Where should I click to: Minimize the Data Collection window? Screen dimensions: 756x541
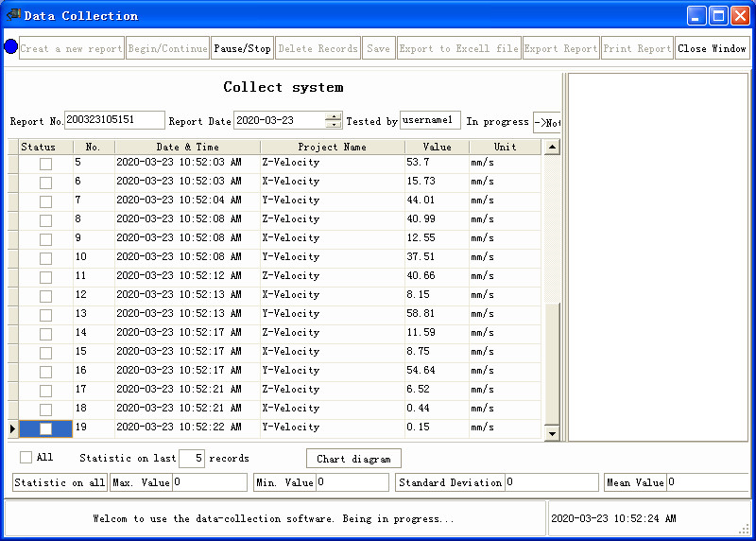pyautogui.click(x=696, y=16)
